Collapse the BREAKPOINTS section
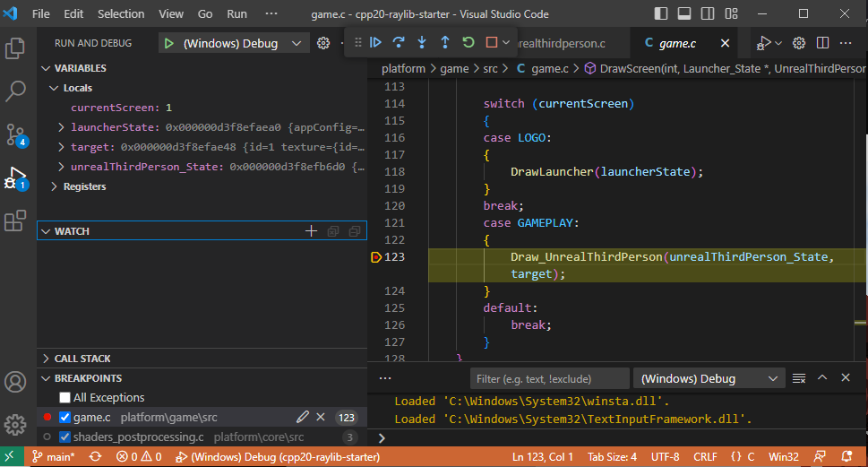 (46, 378)
